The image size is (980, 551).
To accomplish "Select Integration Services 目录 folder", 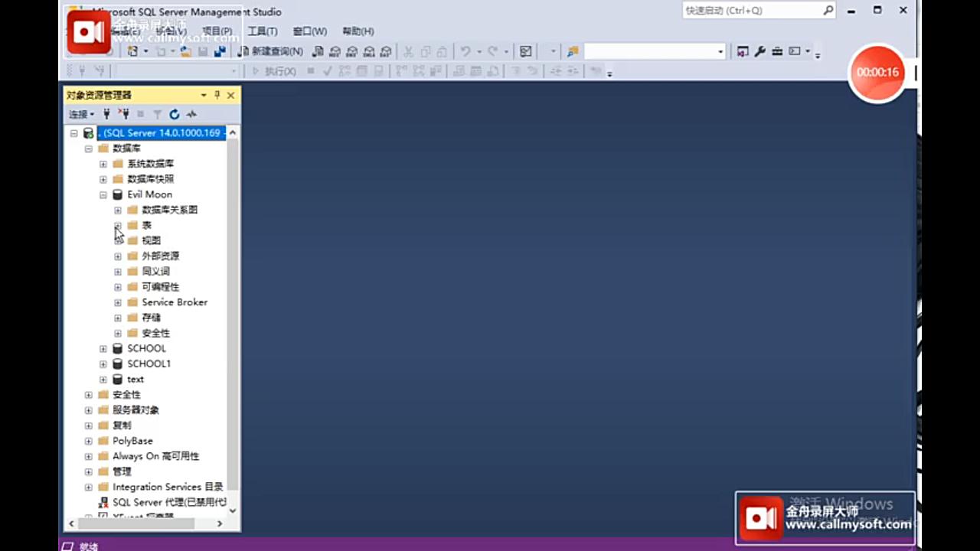I will pyautogui.click(x=168, y=487).
